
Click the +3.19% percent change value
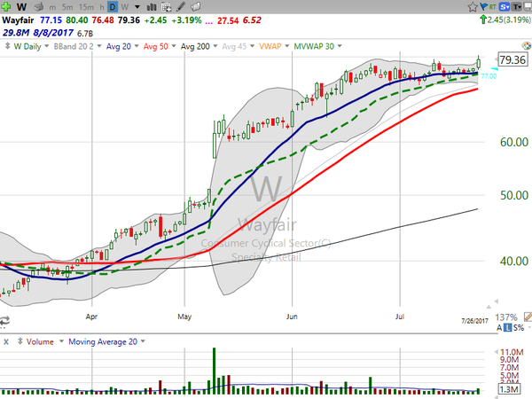pos(186,20)
